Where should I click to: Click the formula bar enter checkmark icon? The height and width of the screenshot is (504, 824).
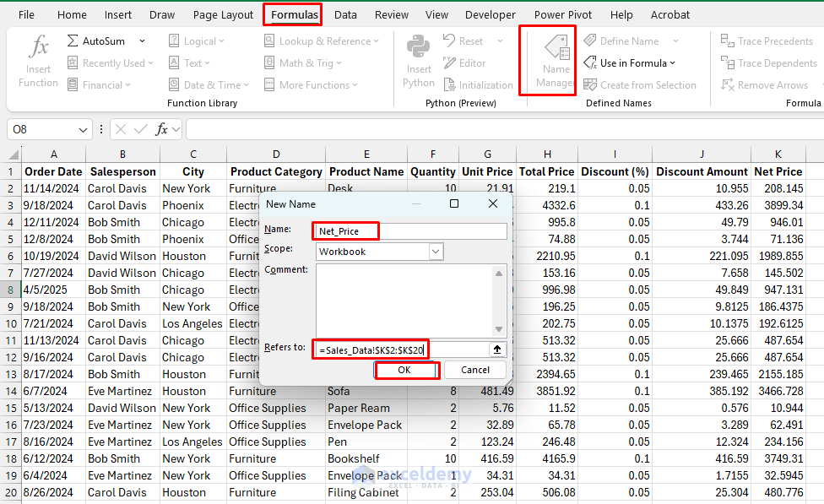click(x=140, y=129)
